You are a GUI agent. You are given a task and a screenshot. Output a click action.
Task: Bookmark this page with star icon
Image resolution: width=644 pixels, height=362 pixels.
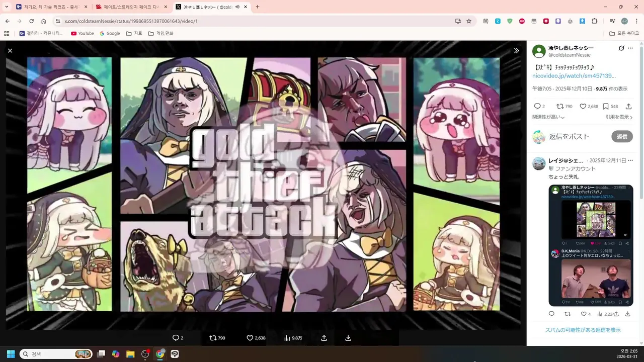(x=469, y=21)
